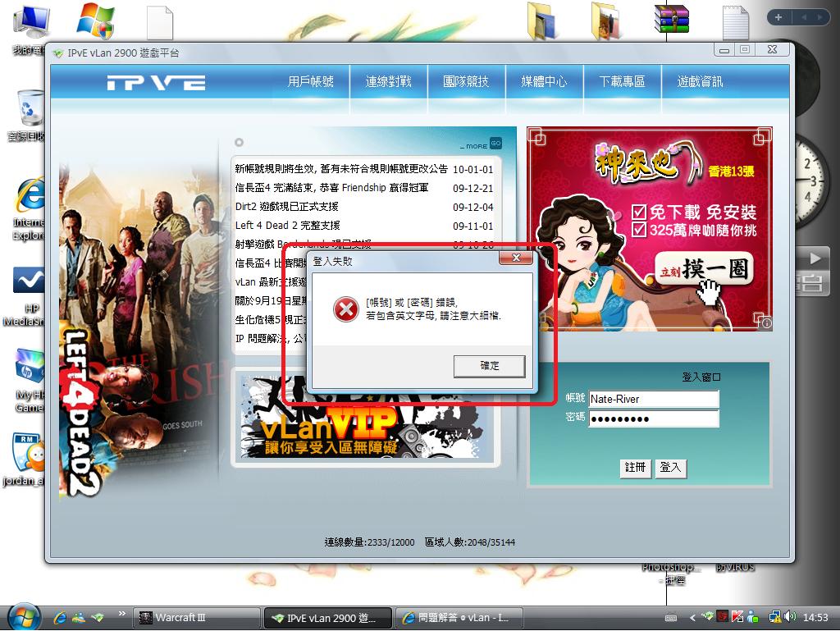This screenshot has width=840, height=631.
Task: Close the 登入失敗 dialog with its X button
Action: tap(516, 258)
